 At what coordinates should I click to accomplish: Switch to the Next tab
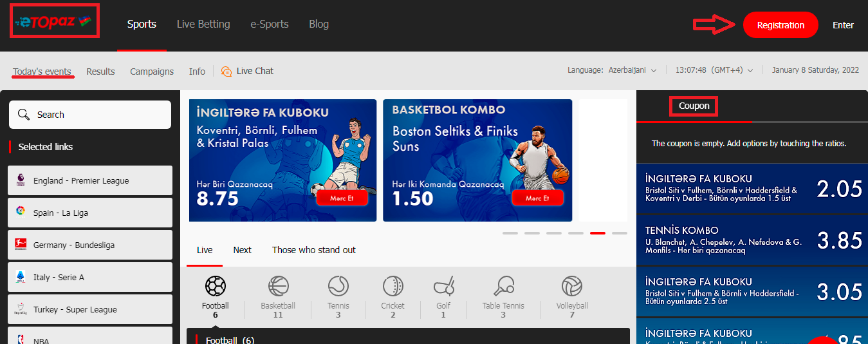point(242,250)
